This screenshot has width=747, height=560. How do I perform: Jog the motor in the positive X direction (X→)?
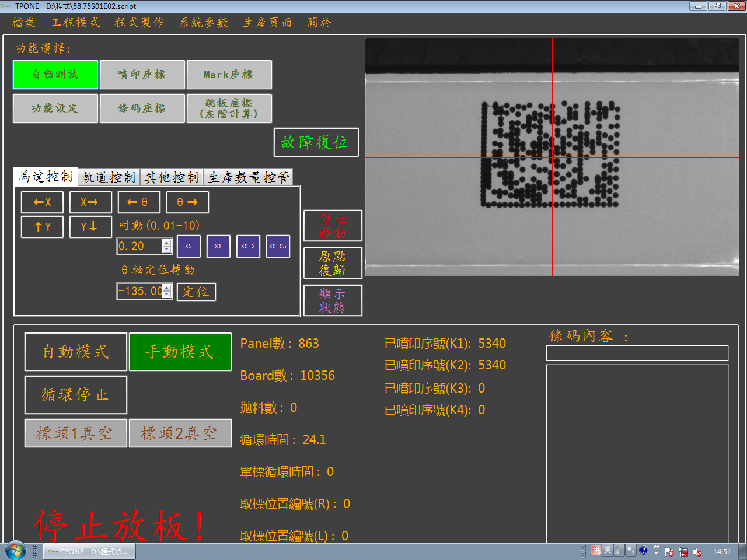(90, 202)
